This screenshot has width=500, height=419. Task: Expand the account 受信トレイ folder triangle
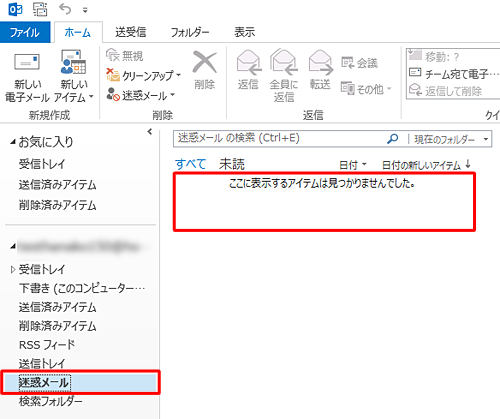[x=13, y=269]
